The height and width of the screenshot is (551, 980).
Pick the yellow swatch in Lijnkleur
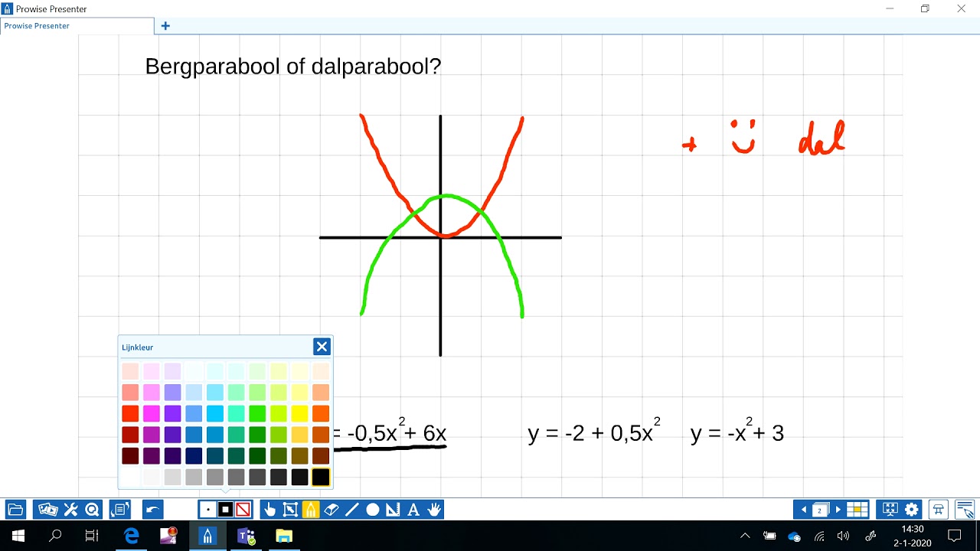(299, 413)
